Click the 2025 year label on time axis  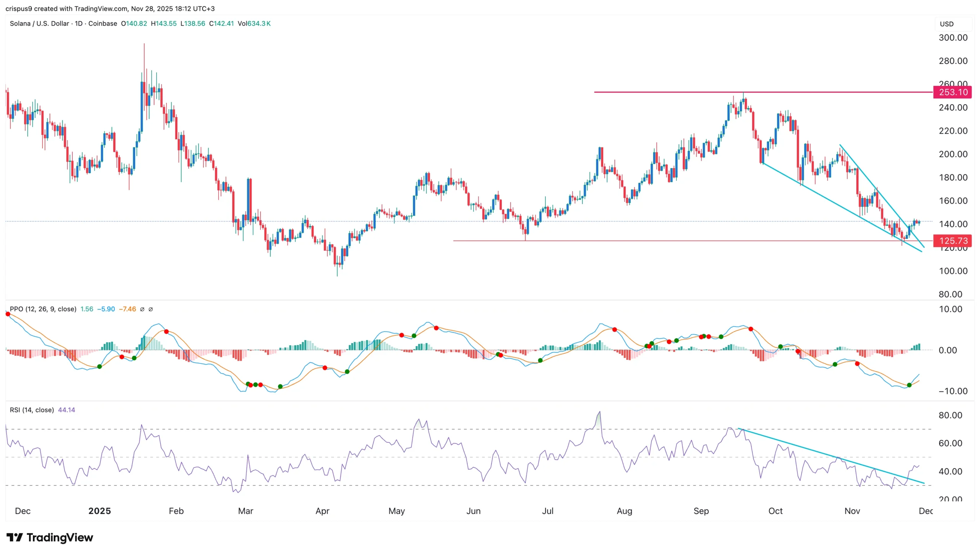click(x=100, y=511)
